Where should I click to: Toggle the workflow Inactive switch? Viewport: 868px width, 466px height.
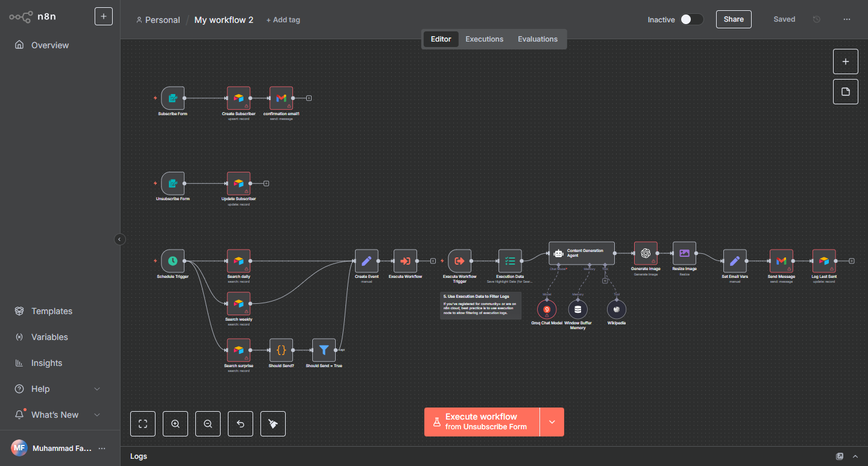(x=691, y=19)
